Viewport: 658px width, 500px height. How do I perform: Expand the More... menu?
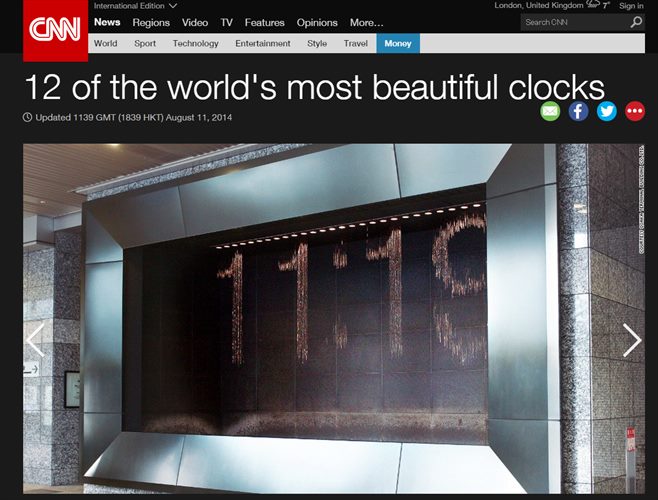pos(366,23)
